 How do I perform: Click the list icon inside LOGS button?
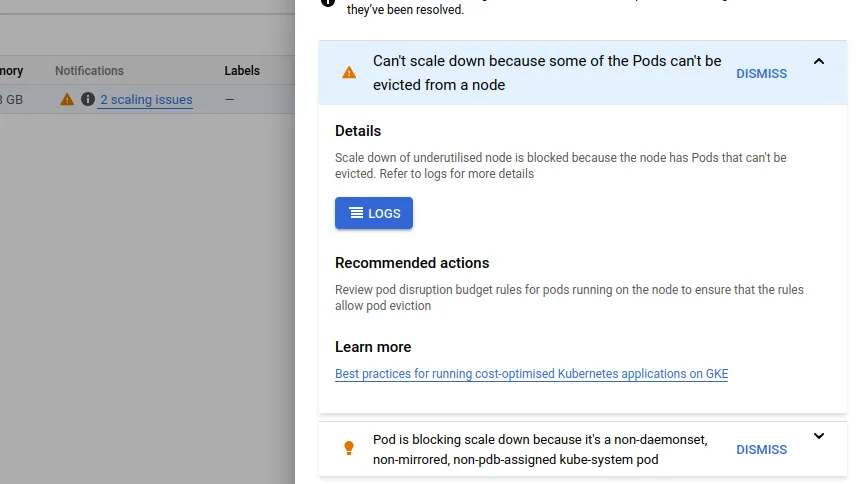pos(357,213)
